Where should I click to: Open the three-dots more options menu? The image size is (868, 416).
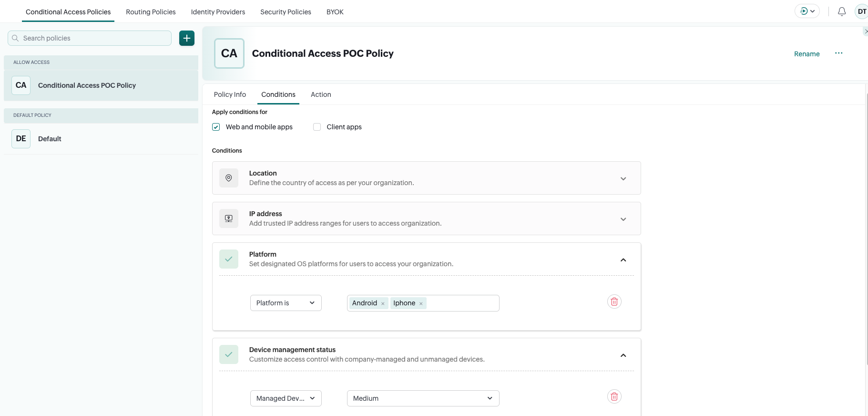[838, 53]
